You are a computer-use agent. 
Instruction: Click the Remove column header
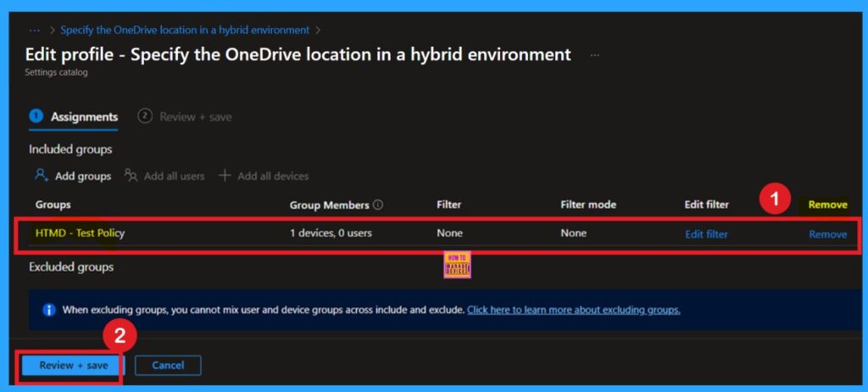point(827,204)
